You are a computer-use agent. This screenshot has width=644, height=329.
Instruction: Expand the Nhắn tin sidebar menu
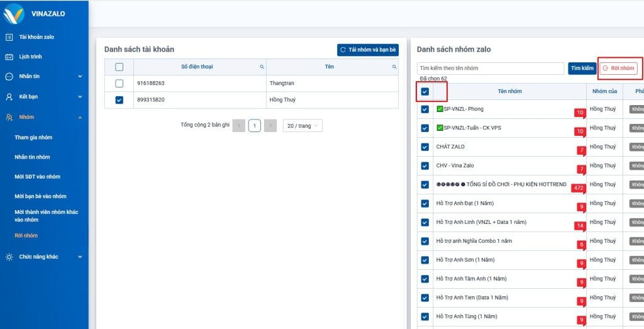click(x=80, y=77)
